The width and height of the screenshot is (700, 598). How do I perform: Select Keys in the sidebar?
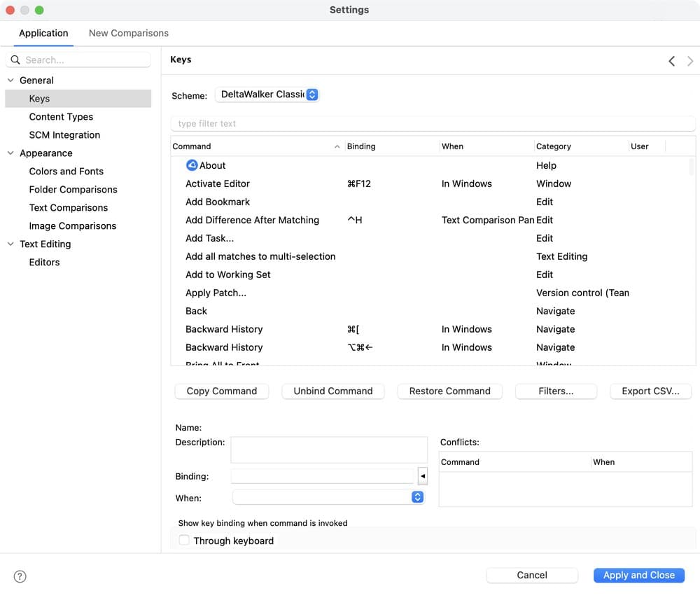coord(78,99)
